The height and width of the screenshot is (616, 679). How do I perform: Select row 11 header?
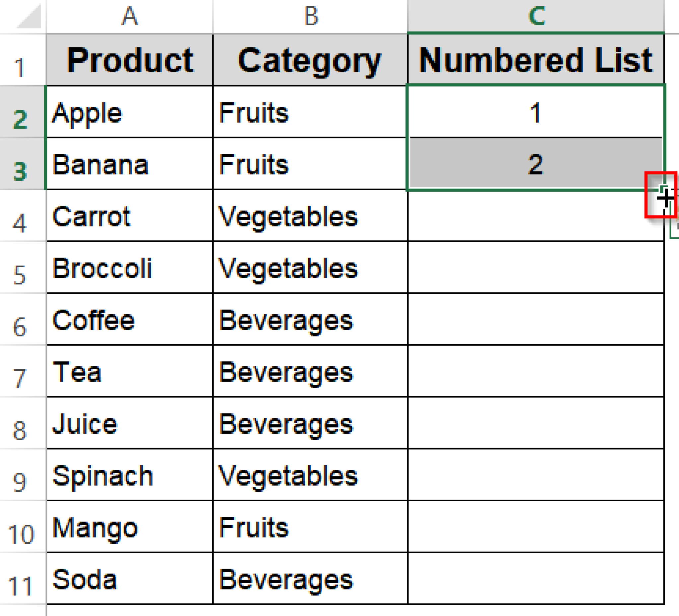pos(20,579)
